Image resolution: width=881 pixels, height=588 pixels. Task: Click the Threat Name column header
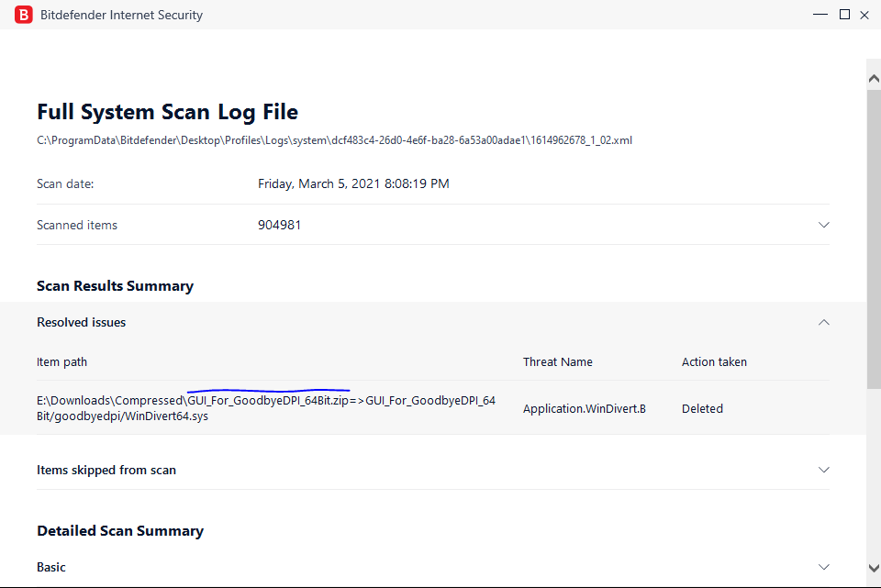(558, 361)
